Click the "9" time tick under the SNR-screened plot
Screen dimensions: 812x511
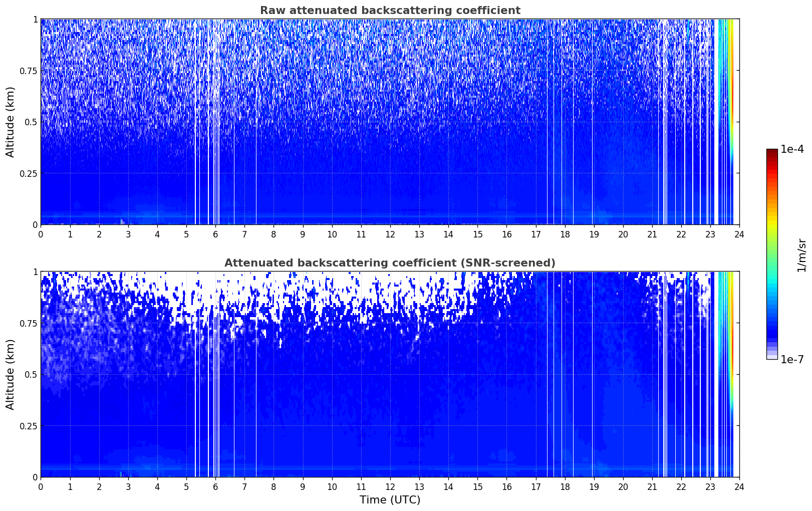click(303, 486)
